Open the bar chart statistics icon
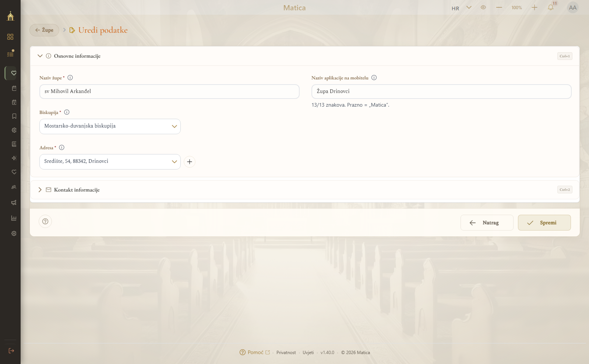The image size is (589, 364). click(x=14, y=218)
